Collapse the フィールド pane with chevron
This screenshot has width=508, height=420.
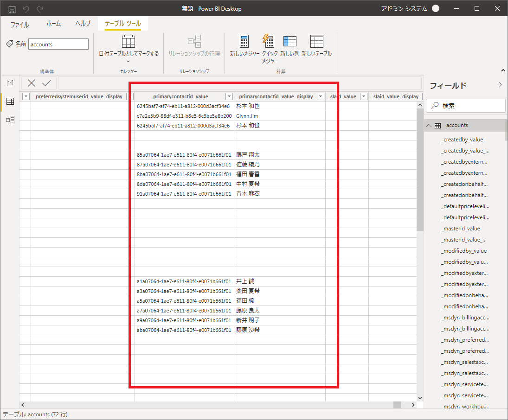500,85
